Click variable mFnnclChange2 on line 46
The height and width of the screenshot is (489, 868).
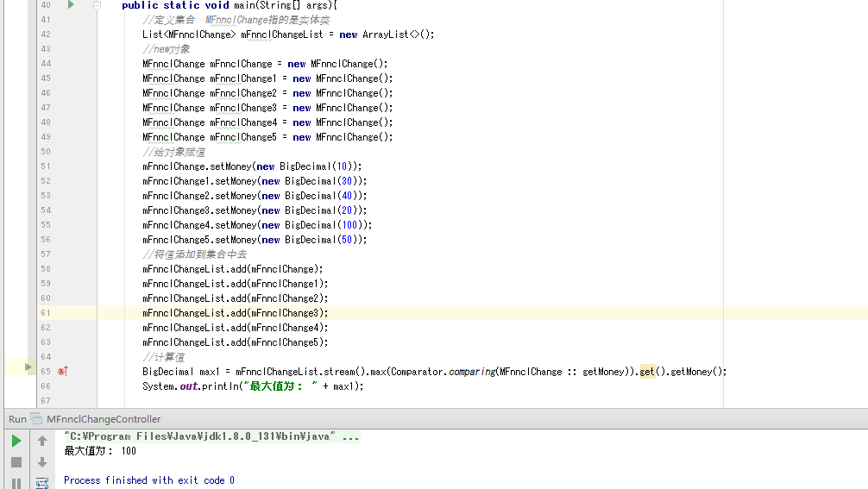(x=243, y=93)
